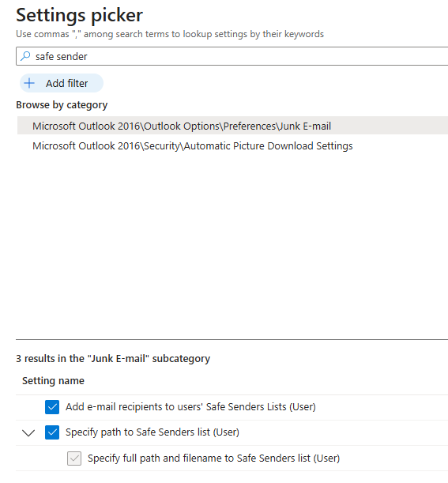Screen dimensions: 448x483
Task: Click the plus icon beside Add filter
Action: tap(29, 83)
